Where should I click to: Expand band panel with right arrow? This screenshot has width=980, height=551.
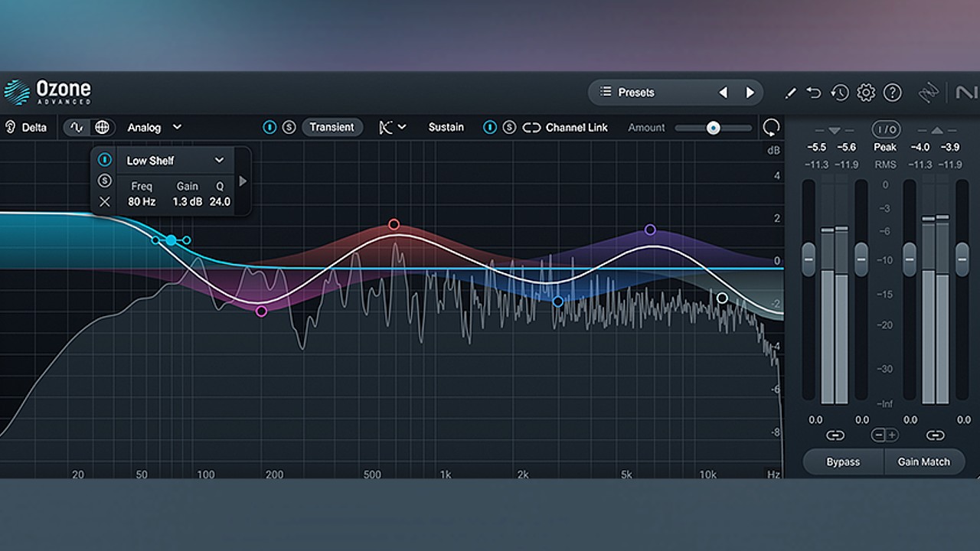(243, 181)
